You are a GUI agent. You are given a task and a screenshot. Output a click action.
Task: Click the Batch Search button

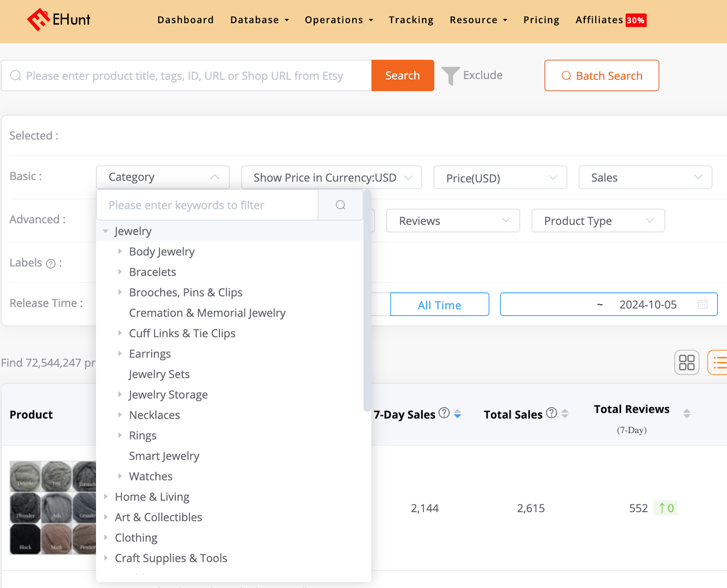point(602,75)
